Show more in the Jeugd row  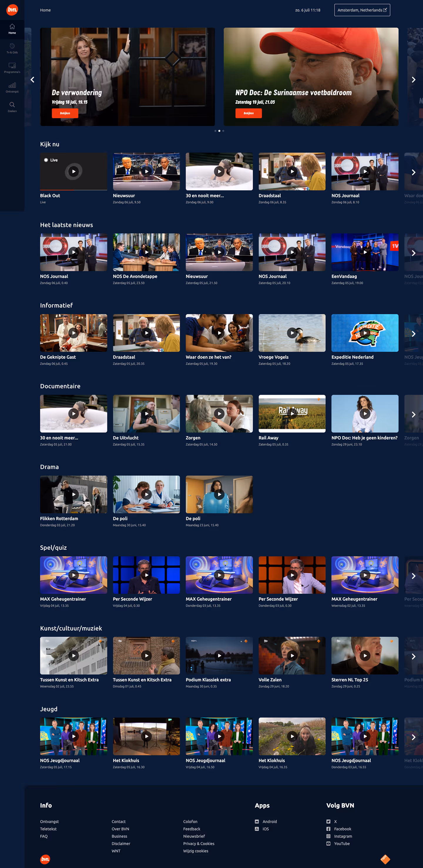click(413, 737)
